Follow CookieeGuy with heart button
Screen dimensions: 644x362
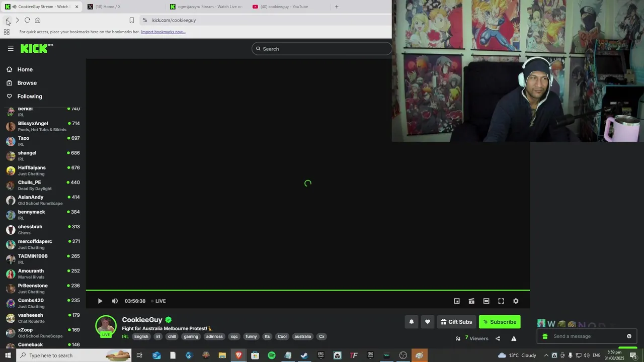click(x=428, y=322)
